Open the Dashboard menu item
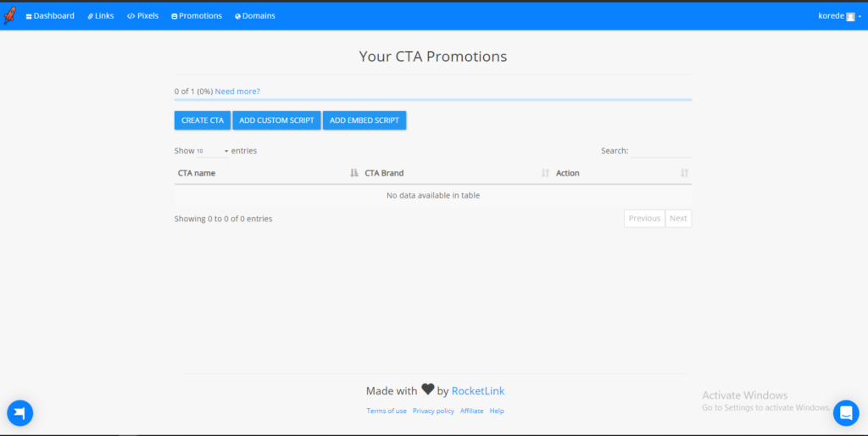This screenshot has height=436, width=868. pos(50,16)
